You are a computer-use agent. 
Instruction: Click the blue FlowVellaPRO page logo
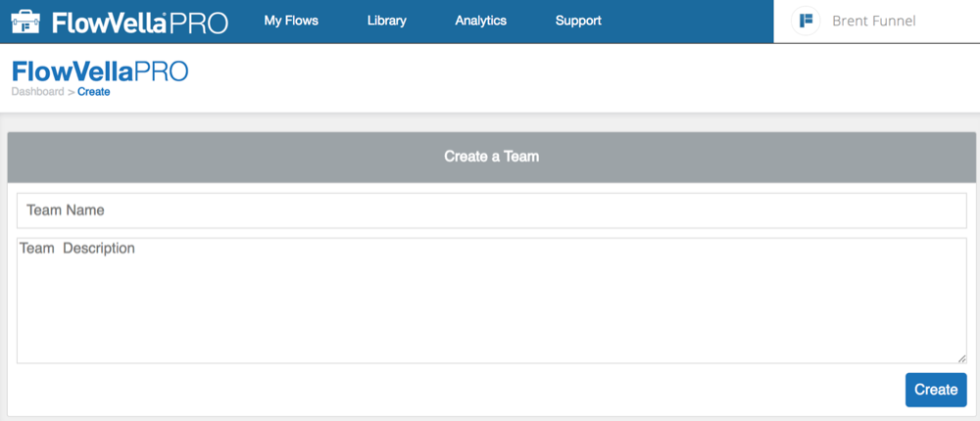click(100, 71)
